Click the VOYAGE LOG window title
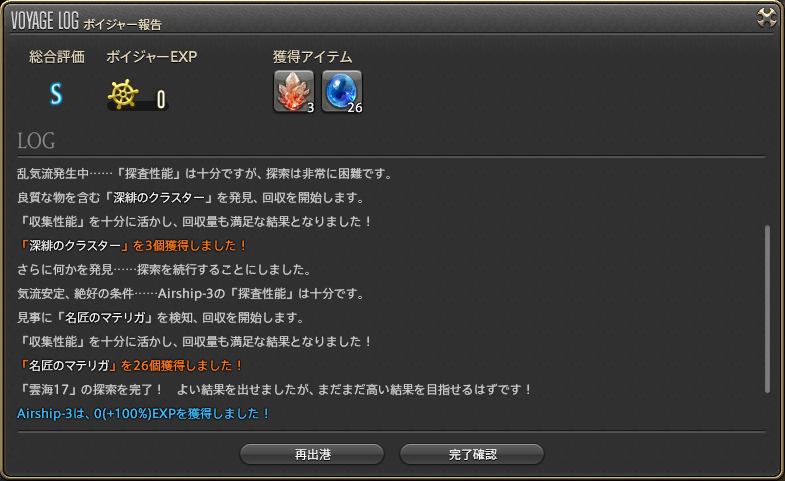 click(x=86, y=21)
